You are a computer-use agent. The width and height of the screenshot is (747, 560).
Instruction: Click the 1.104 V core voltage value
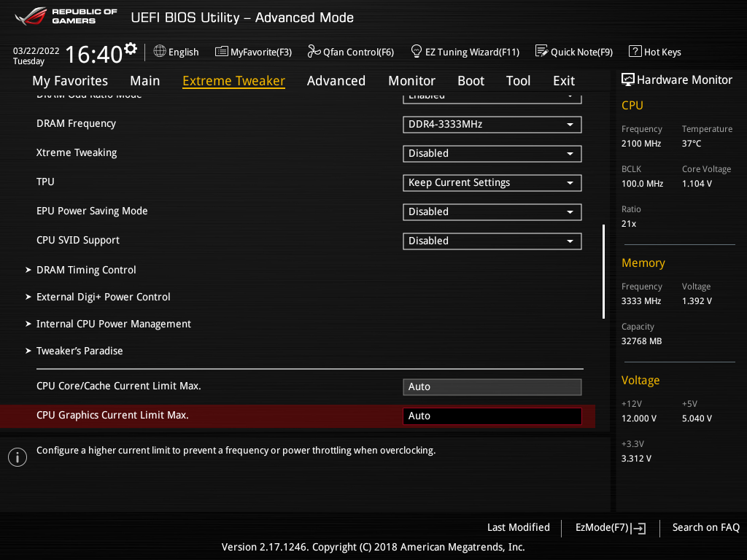(697, 184)
